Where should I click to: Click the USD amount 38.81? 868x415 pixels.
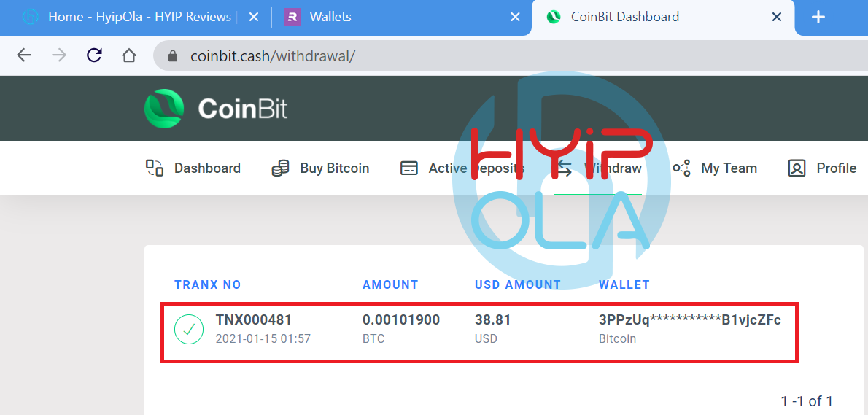pos(492,320)
